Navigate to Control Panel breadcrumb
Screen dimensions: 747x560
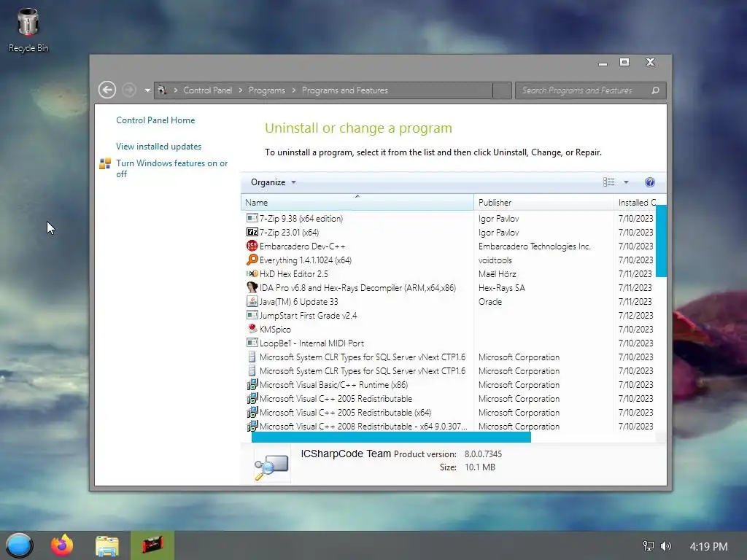[x=208, y=90]
